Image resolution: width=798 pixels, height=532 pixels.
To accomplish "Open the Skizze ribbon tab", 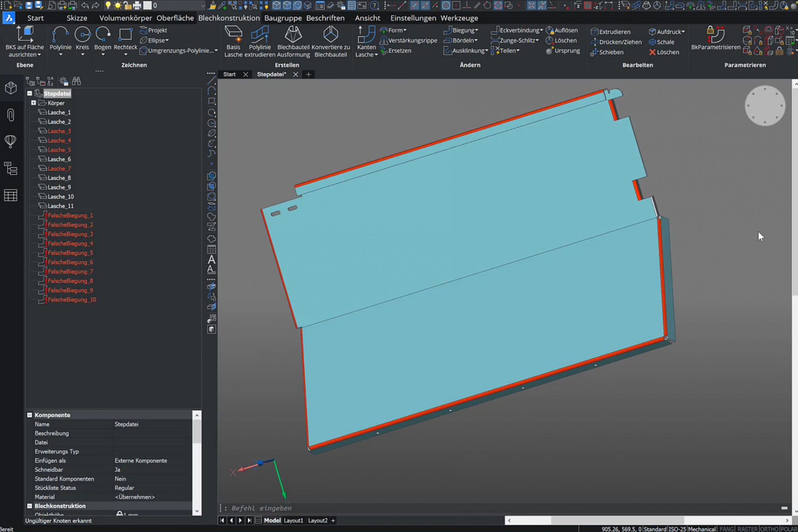I will click(77, 18).
